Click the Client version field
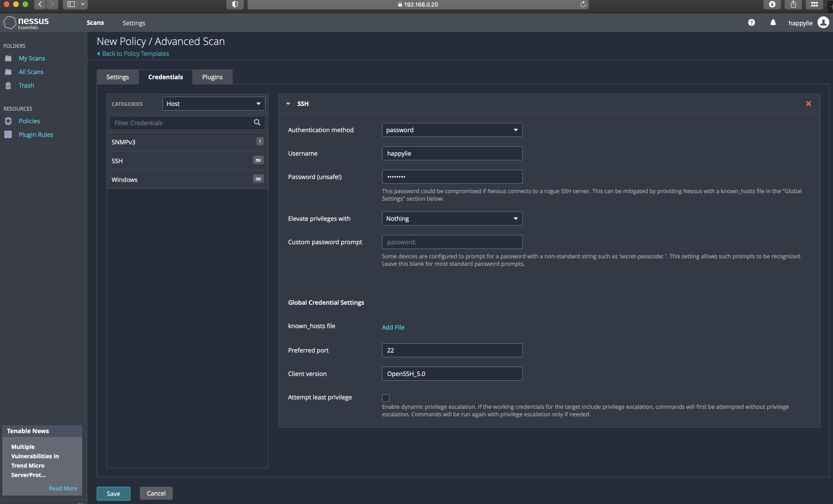This screenshot has height=504, width=833. [x=452, y=374]
